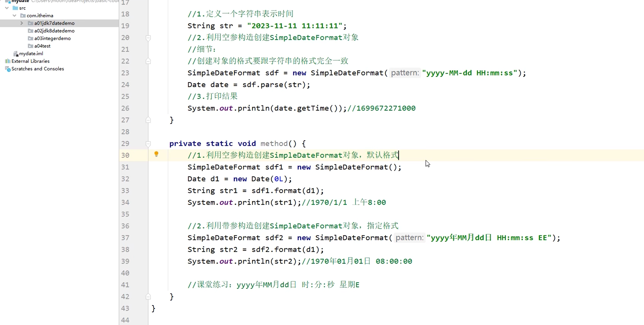Collapse the src folder
This screenshot has height=325, width=644.
(x=7, y=8)
